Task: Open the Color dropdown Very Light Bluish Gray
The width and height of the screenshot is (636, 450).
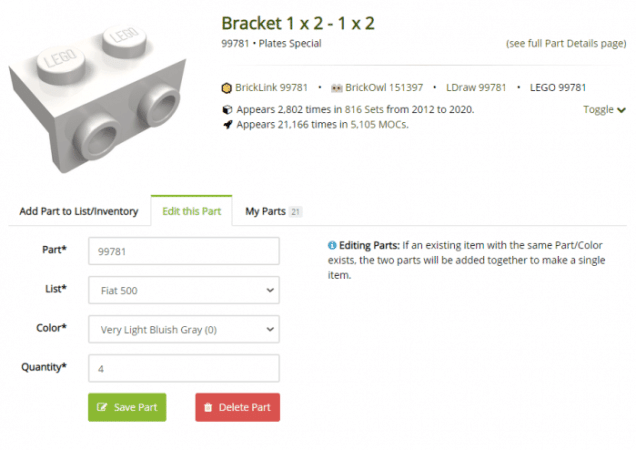Action: (x=184, y=329)
